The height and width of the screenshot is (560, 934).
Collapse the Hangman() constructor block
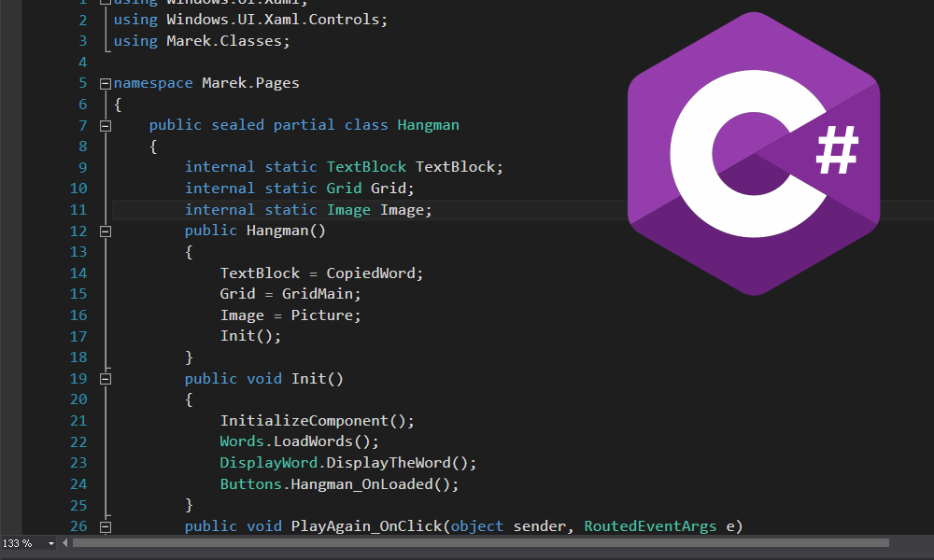click(105, 231)
